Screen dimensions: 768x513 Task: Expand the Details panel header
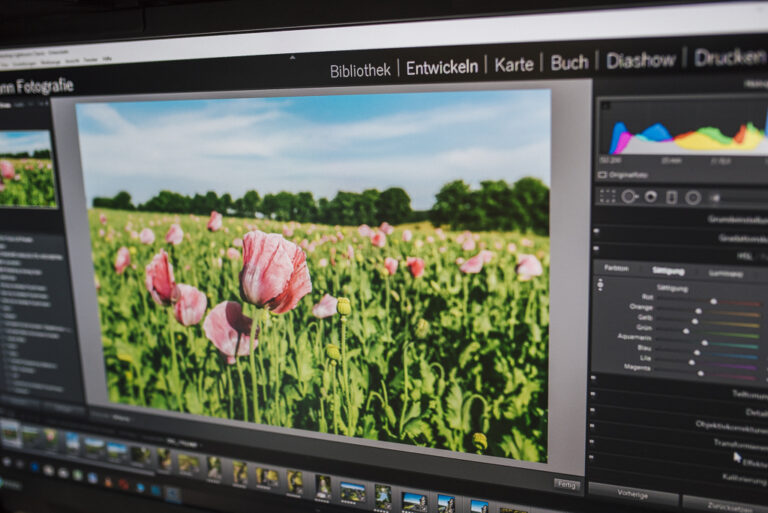[756, 413]
